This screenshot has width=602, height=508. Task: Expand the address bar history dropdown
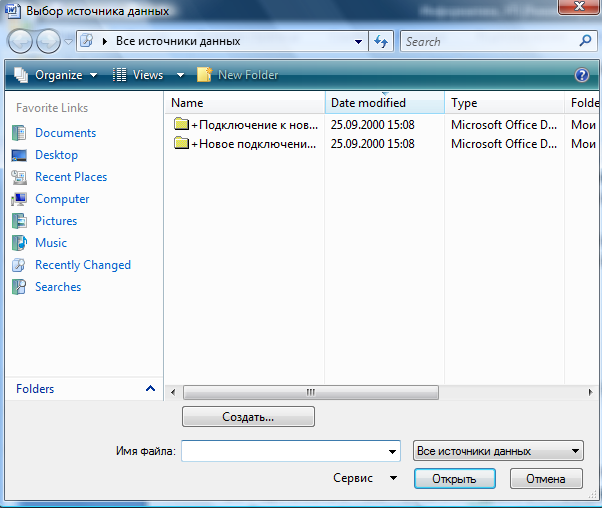[359, 41]
